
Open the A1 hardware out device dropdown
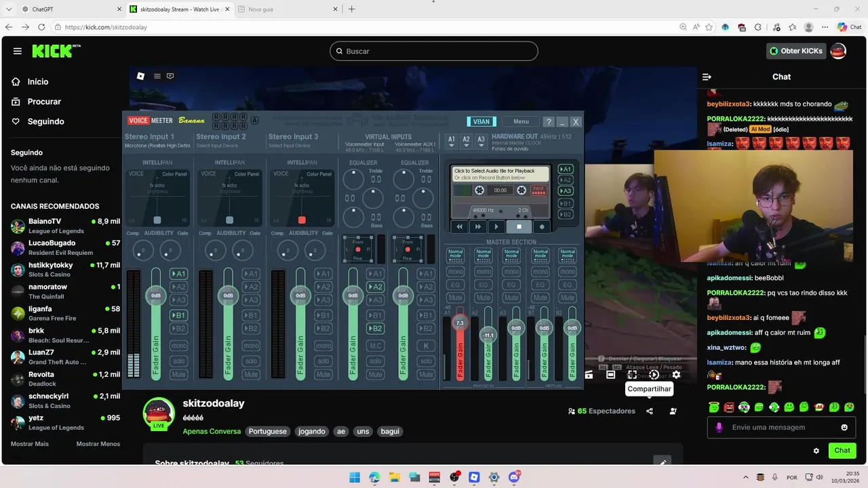[452, 141]
